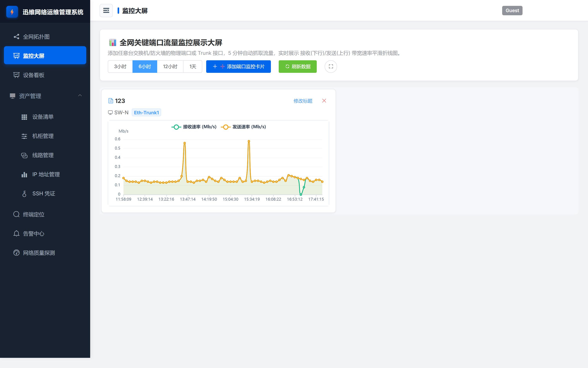
Task: Open SSH 凭证 credentials page
Action: [45, 193]
